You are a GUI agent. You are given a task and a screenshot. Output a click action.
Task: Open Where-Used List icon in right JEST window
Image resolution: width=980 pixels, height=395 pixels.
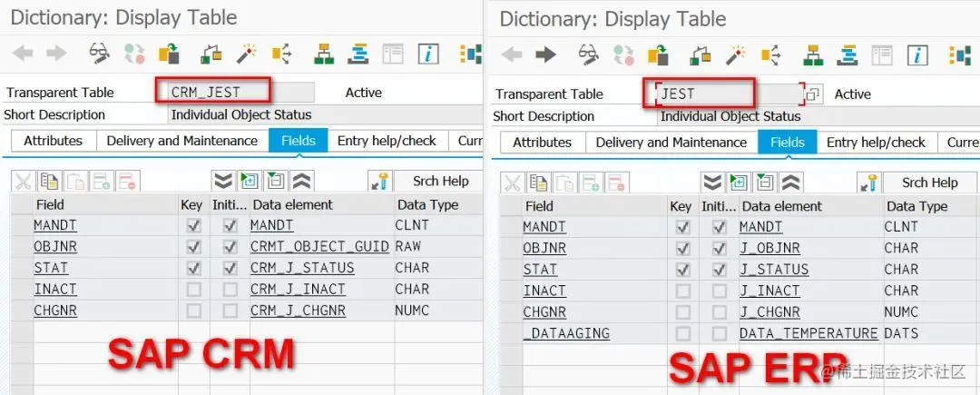771,55
